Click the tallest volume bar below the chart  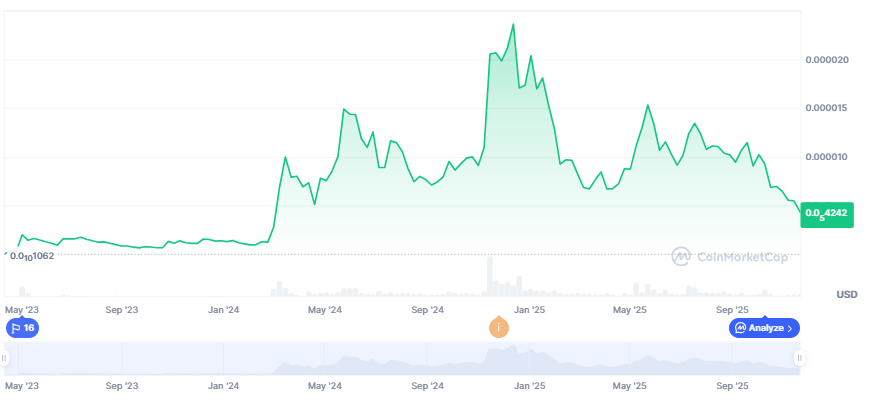(490, 277)
